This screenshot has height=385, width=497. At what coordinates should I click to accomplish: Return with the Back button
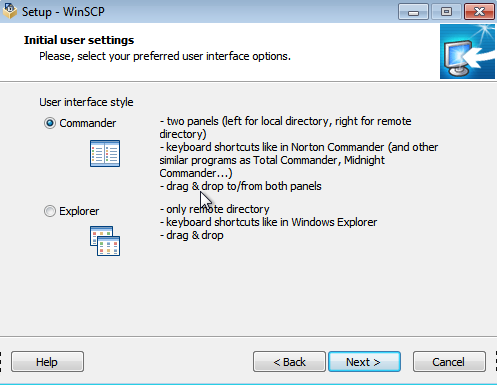coord(289,362)
